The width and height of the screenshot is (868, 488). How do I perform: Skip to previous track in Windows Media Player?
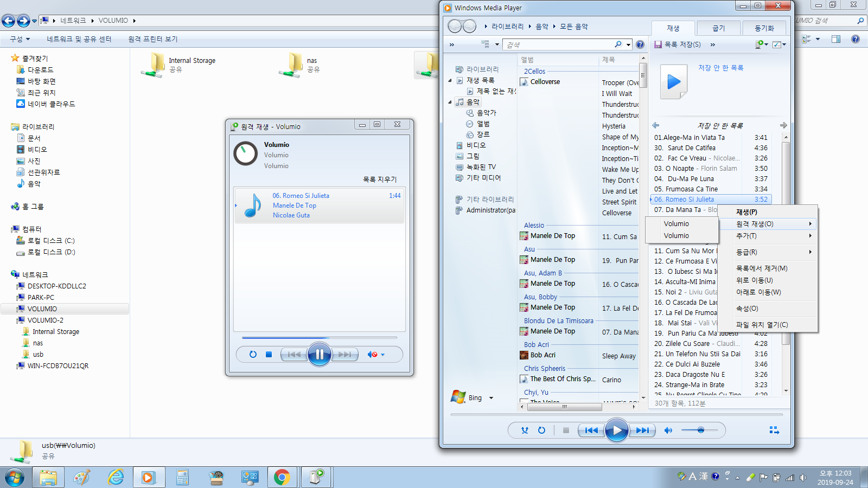[591, 431]
